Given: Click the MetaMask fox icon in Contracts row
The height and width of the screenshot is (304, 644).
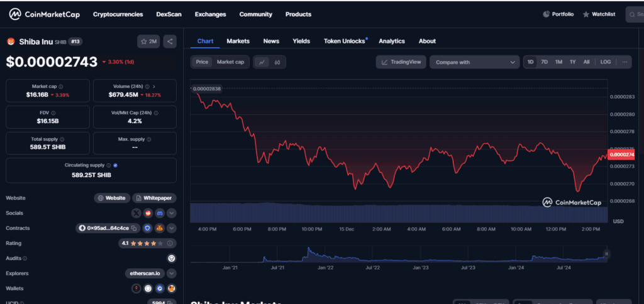Looking at the screenshot, I should (x=160, y=229).
